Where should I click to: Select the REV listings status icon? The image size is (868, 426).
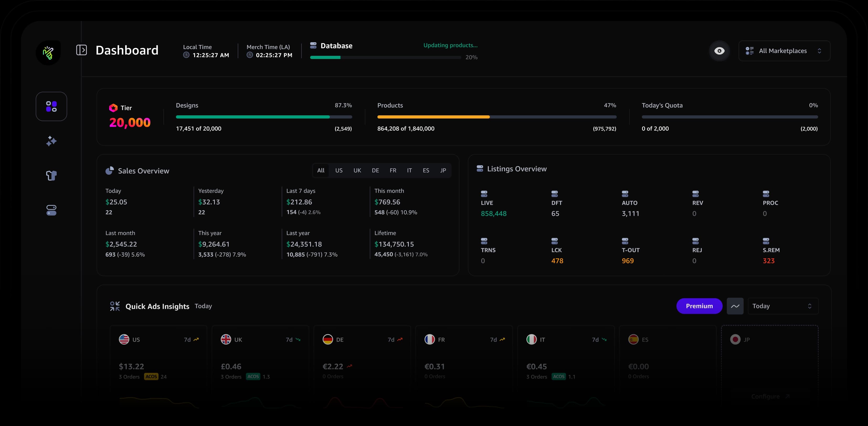point(696,194)
